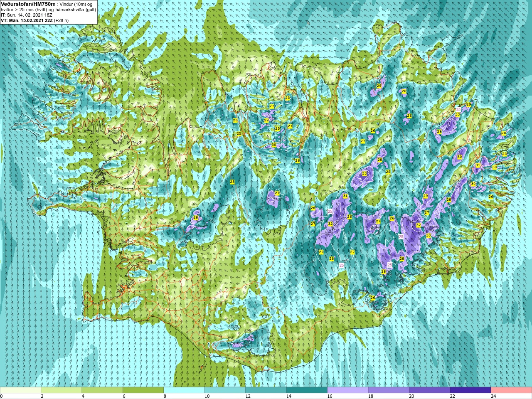Click the 'VT: Mán. 15.02.2021 22Z' valid time
Image resolution: width=532 pixels, height=399 pixels.
27,20
